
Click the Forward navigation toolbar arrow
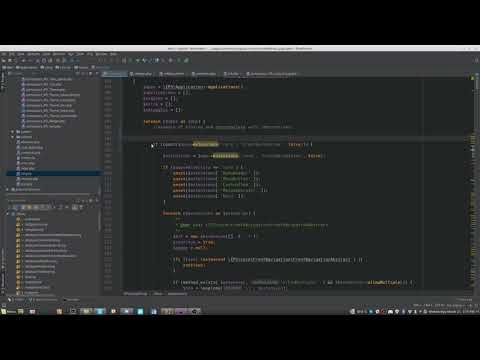click(x=77, y=60)
